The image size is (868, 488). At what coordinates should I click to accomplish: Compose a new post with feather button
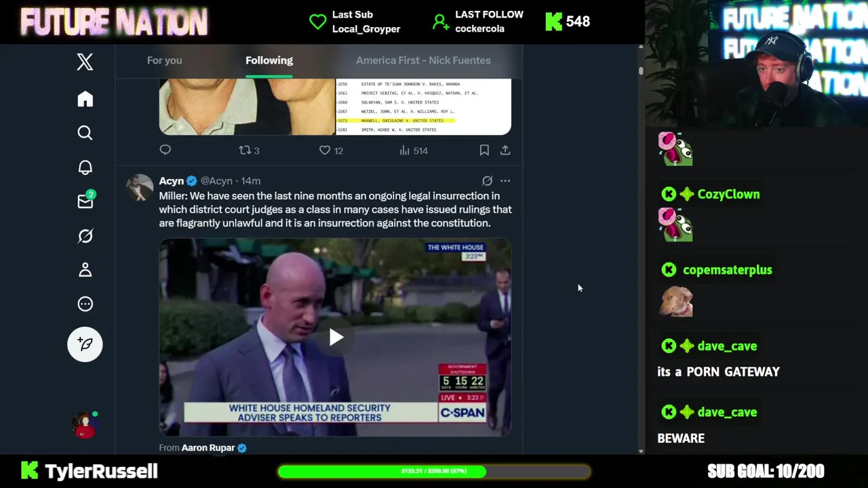(x=85, y=344)
